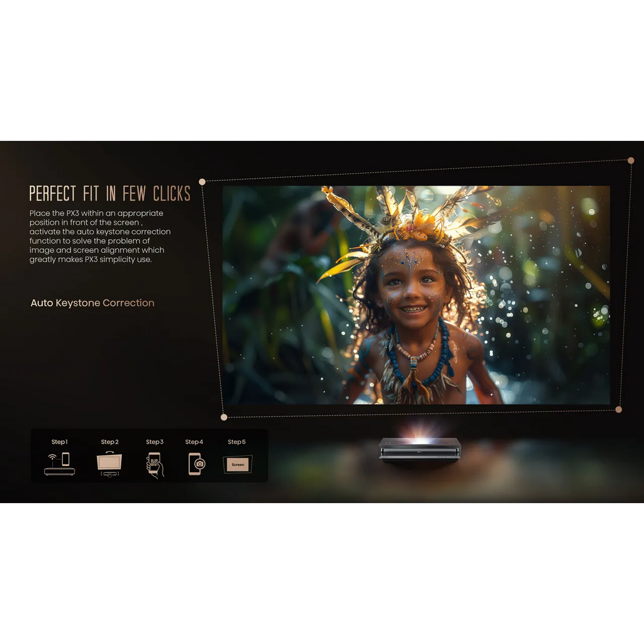Click the Step 3 QR code scan icon
The image size is (644, 644).
point(154,465)
